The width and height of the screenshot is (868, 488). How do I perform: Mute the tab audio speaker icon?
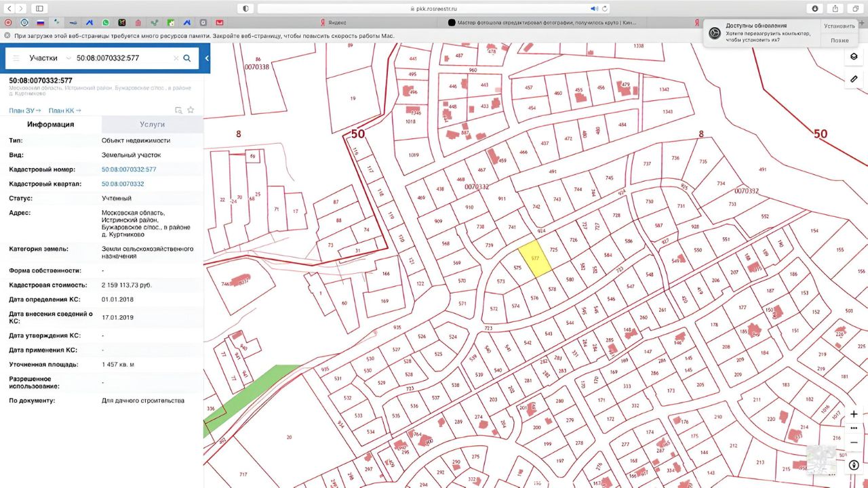coord(594,8)
